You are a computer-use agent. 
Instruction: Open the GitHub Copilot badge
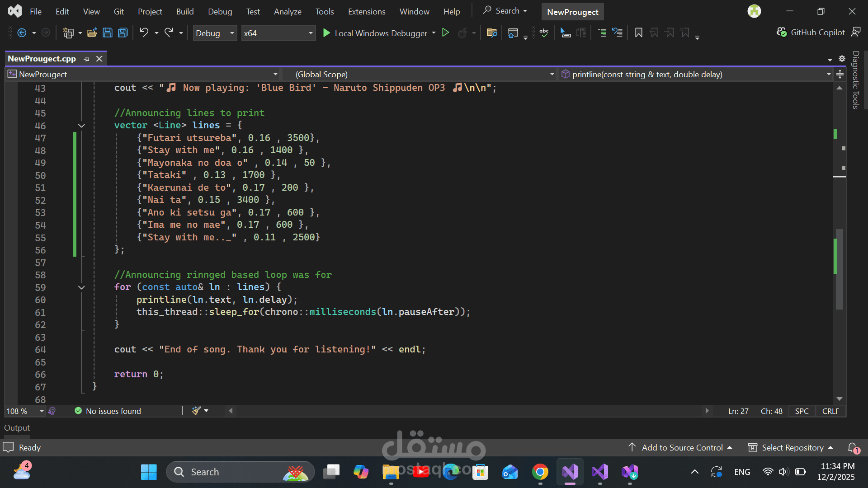[x=811, y=32]
